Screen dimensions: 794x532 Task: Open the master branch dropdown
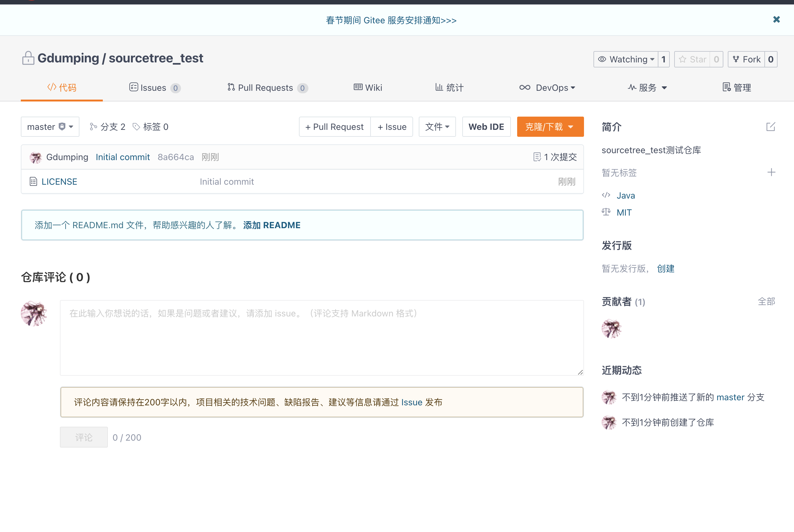50,126
